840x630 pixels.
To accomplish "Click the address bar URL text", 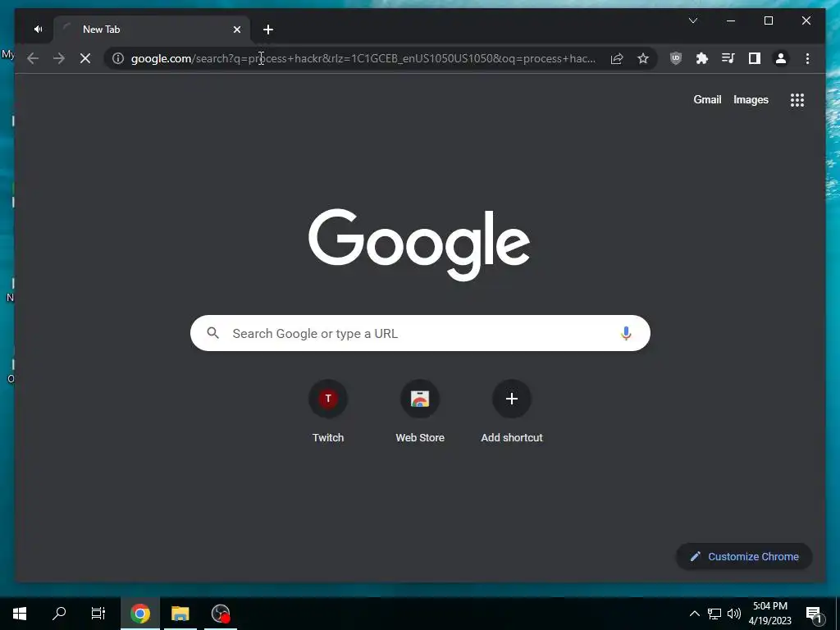I will tap(363, 58).
